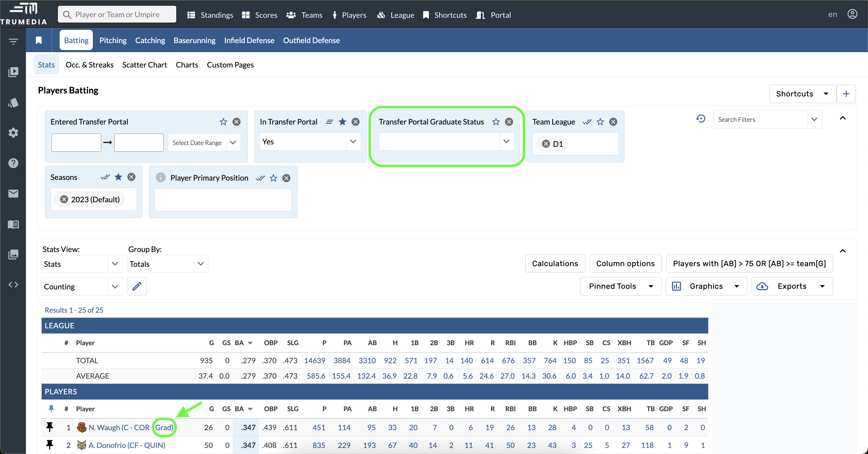Click the bookmark icon beside Batting tab
Screen dimensions: 868x454
click(x=39, y=40)
